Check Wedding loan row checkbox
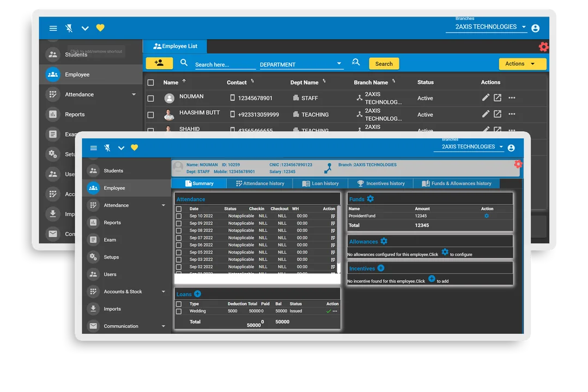This screenshot has height=392, width=588. [x=179, y=311]
